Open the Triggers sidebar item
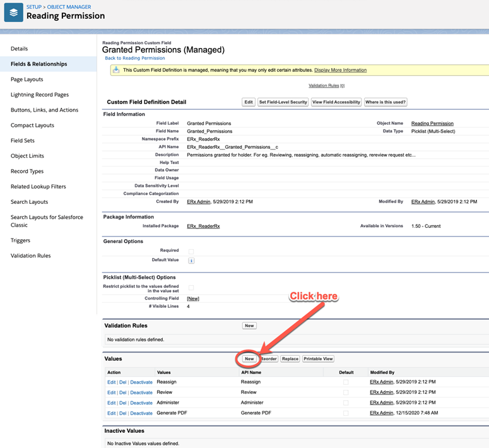Image resolution: width=489 pixels, height=448 pixels. coord(20,240)
